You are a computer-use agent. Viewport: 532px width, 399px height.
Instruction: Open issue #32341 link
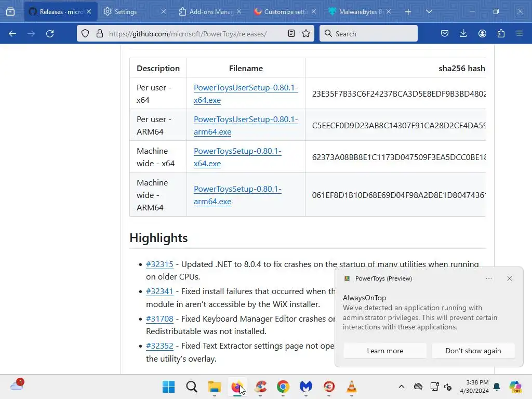click(159, 291)
